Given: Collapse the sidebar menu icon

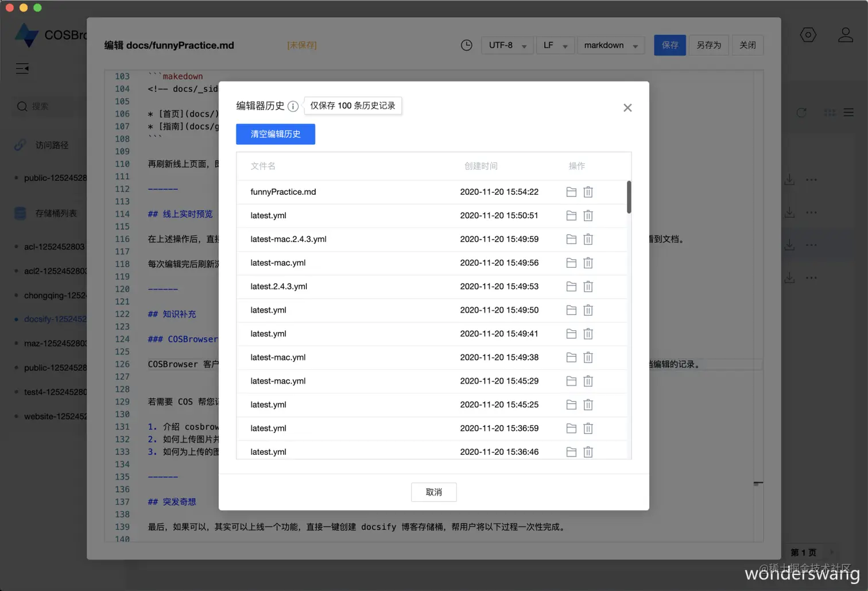Looking at the screenshot, I should pyautogui.click(x=22, y=69).
